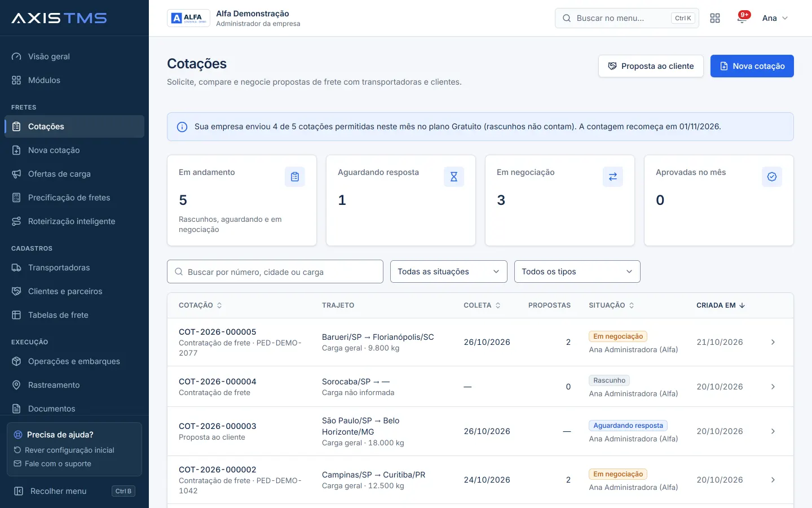The image size is (812, 508).
Task: Open Operações e embarques in sidebar
Action: 74,361
